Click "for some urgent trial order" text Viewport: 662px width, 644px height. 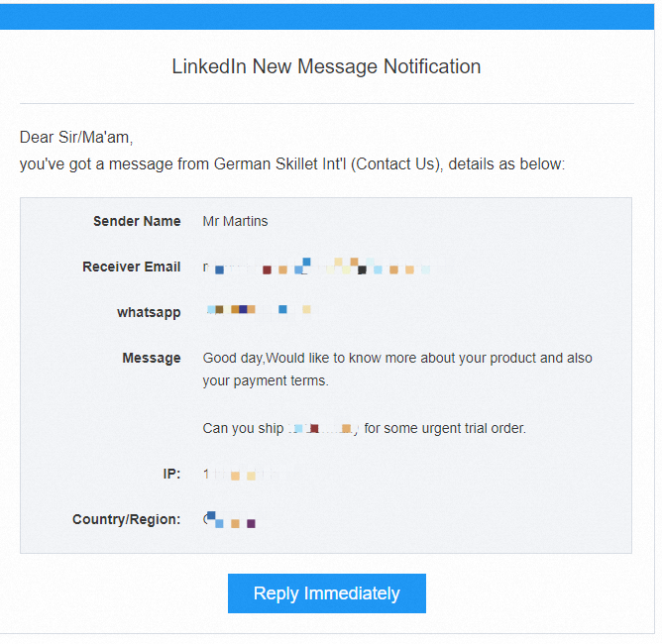[x=445, y=428]
